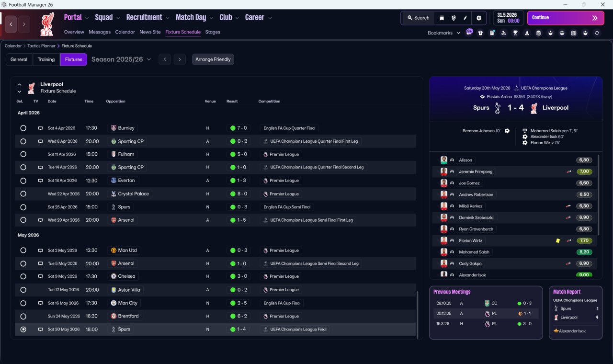Open the shirt kit bookmark shortcut
Image resolution: width=613 pixels, height=364 pixels.
point(480,33)
